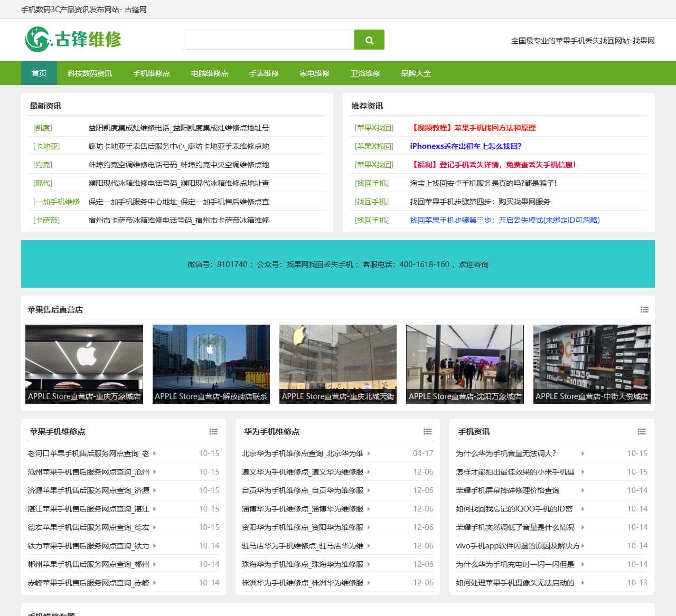Open list icon beside 苹果售后直营店 heading
The image size is (676, 616).
click(644, 310)
